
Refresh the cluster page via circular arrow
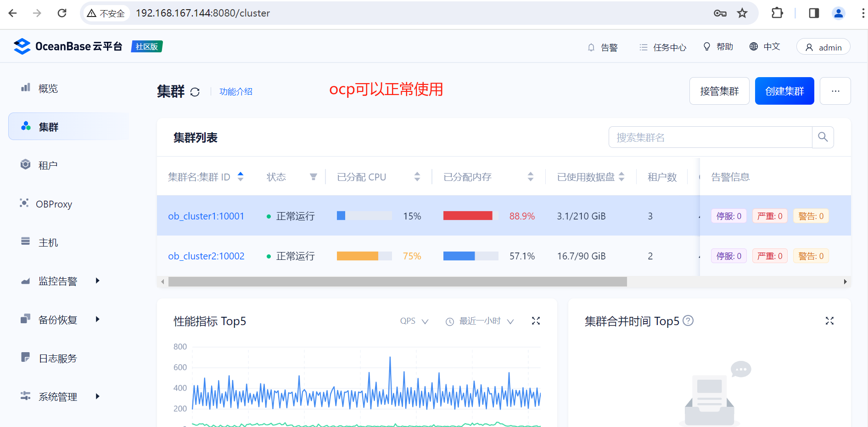(x=195, y=92)
